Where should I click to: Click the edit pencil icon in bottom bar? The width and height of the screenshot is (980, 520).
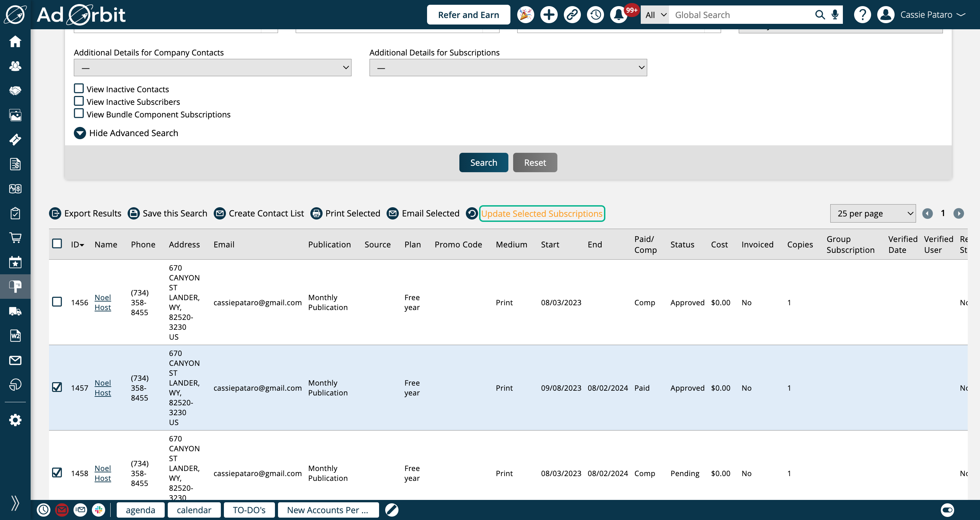click(391, 510)
